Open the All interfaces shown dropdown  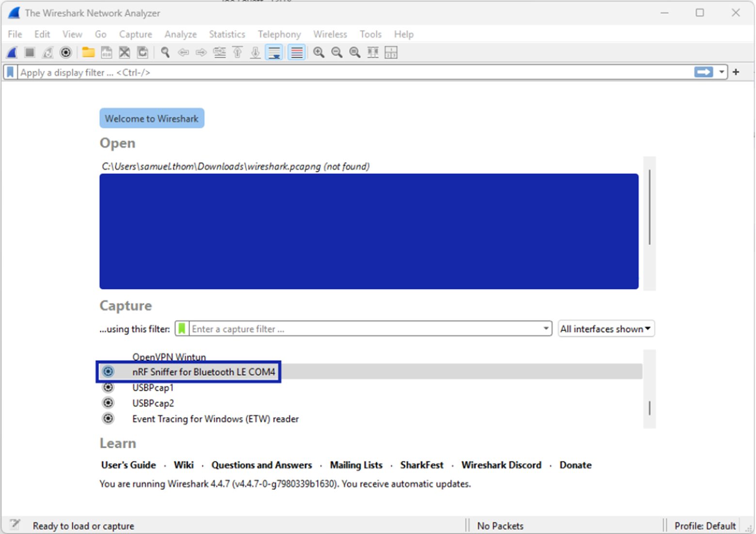click(x=606, y=329)
